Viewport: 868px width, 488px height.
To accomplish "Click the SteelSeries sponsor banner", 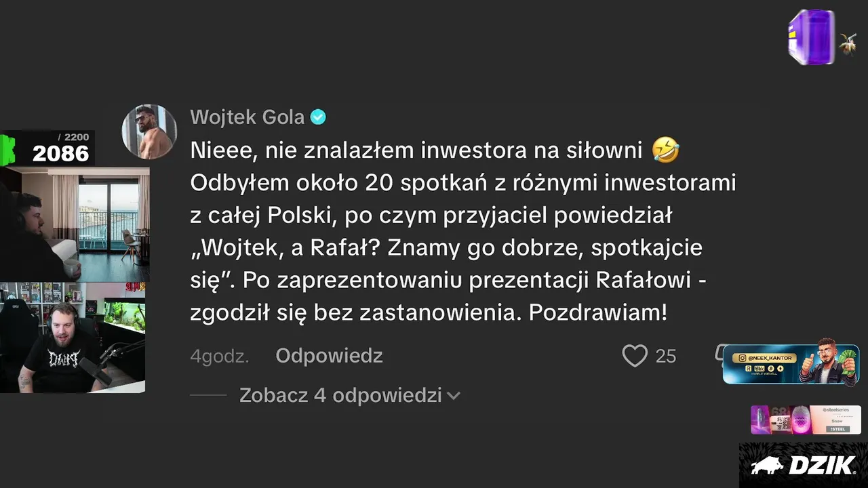I will [806, 420].
